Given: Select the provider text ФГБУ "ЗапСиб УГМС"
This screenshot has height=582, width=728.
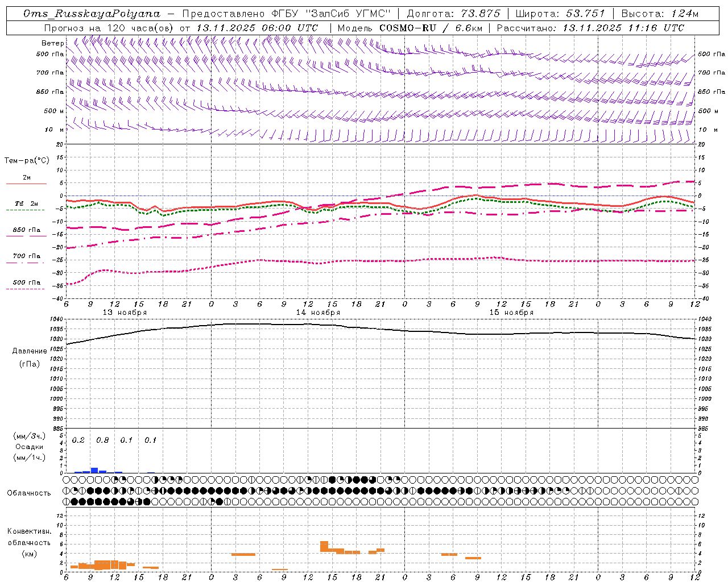Looking at the screenshot, I should 331,14.
